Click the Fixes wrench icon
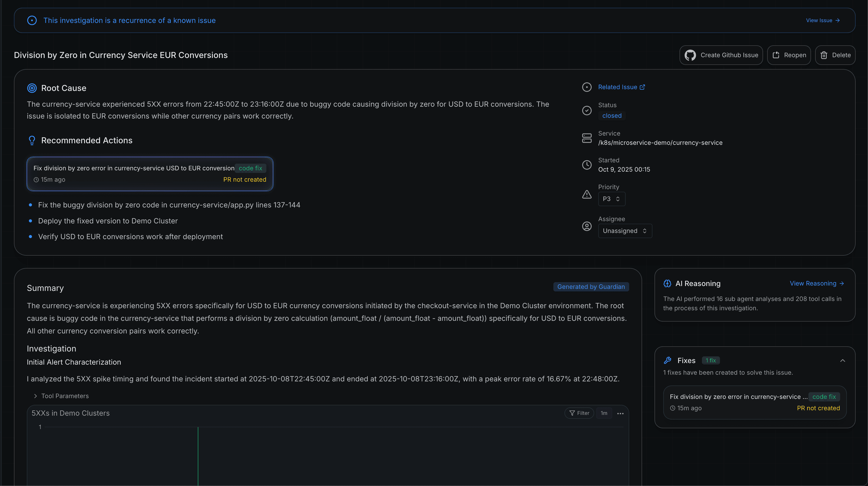868x486 pixels. [667, 361]
